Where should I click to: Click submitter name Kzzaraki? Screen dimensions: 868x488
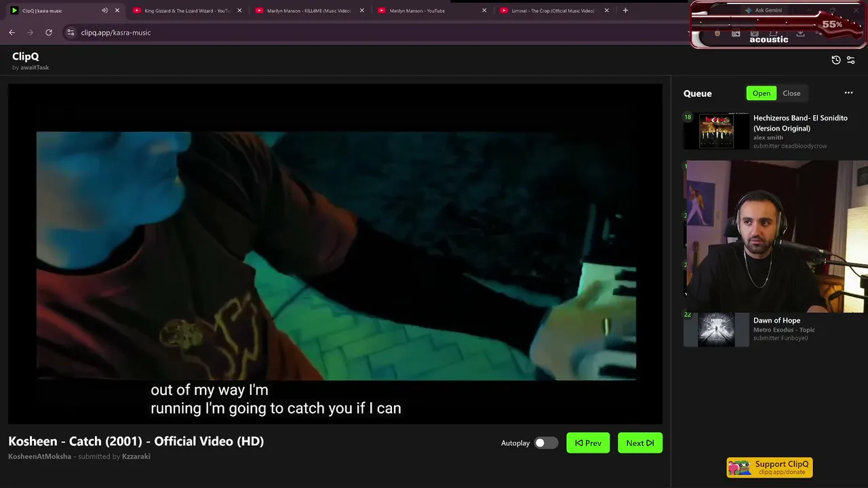coord(136,457)
